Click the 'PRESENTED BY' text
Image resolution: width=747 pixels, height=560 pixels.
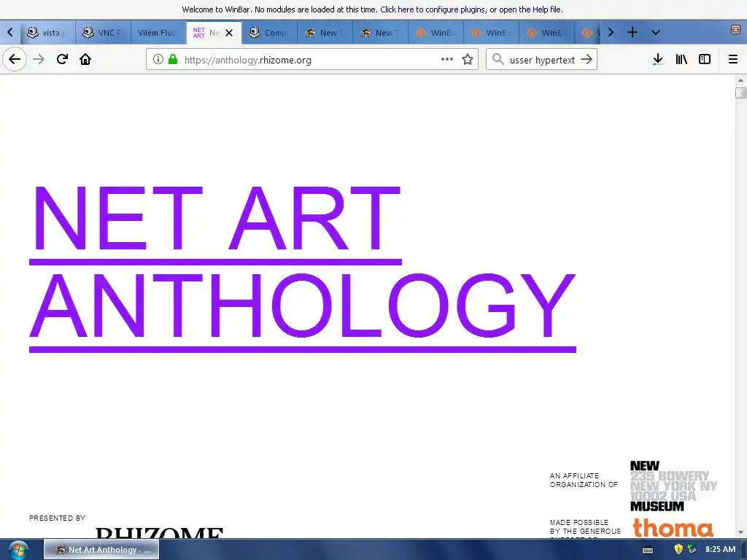[57, 518]
